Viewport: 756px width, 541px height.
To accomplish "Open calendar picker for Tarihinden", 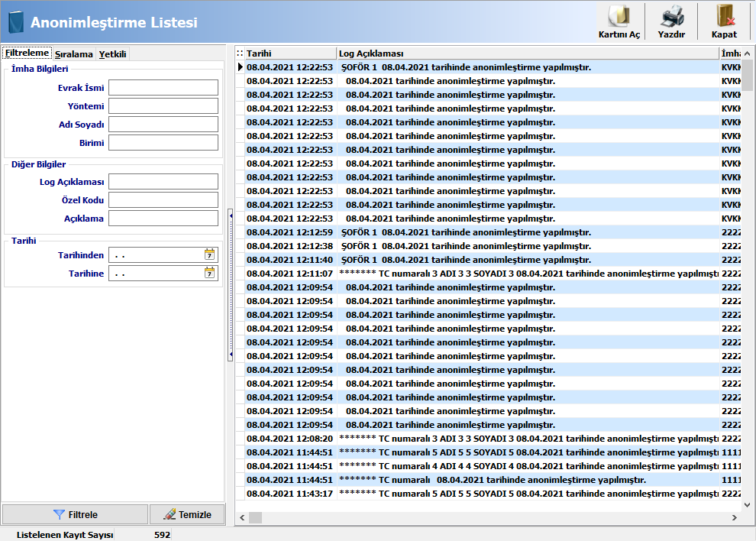I will tap(209, 254).
